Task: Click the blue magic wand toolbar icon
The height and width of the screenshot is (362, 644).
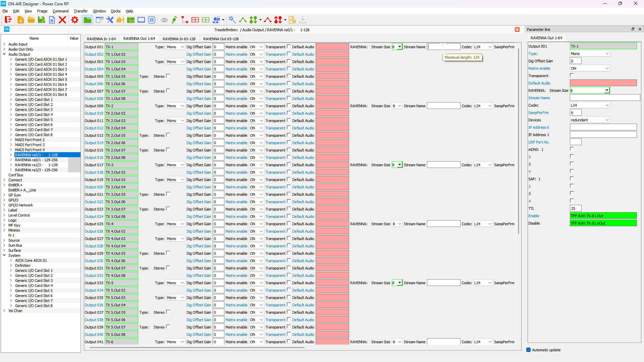Action: click(232, 20)
